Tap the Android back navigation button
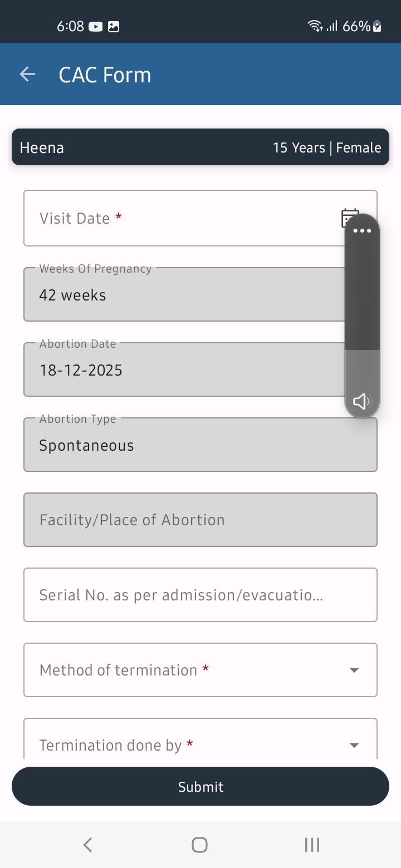401x868 pixels. point(87,845)
